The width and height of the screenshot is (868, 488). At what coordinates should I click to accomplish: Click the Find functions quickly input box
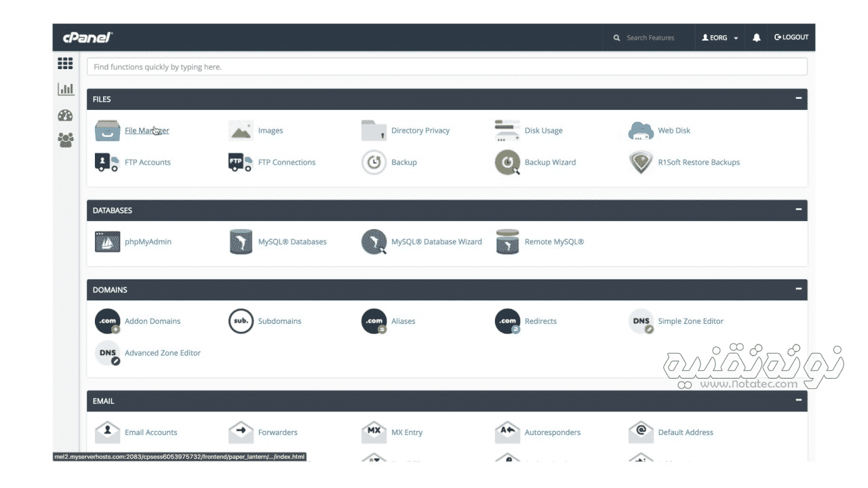pos(447,67)
